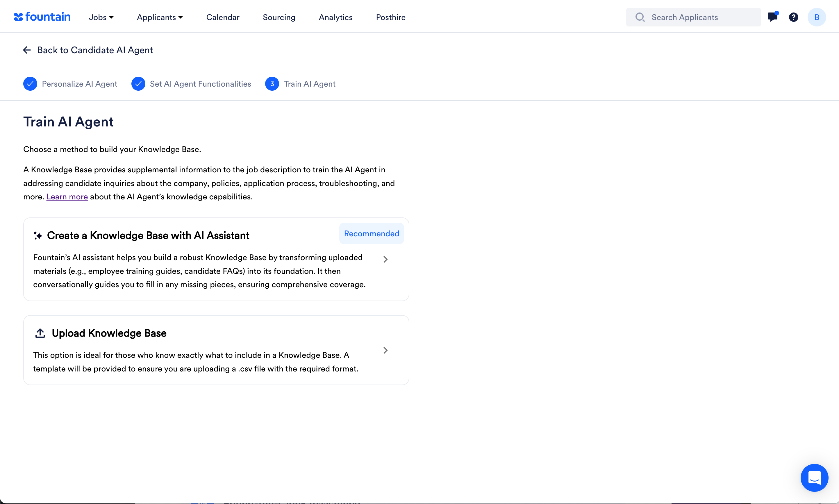Focus the Search Applicants field
Viewport: 839px width, 504px height.
pyautogui.click(x=693, y=17)
